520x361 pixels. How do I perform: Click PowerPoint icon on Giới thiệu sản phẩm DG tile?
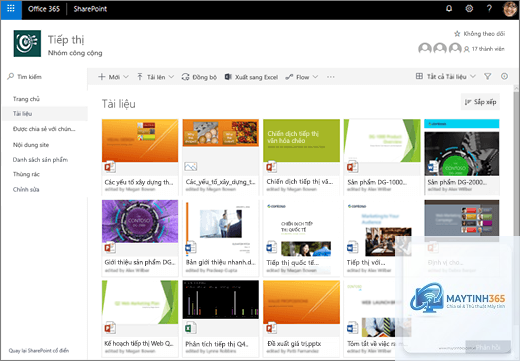tap(110, 248)
